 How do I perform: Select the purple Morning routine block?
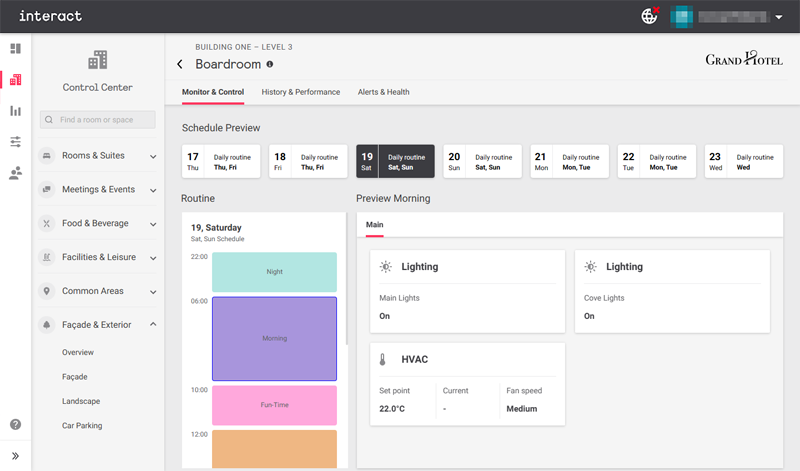tap(274, 338)
